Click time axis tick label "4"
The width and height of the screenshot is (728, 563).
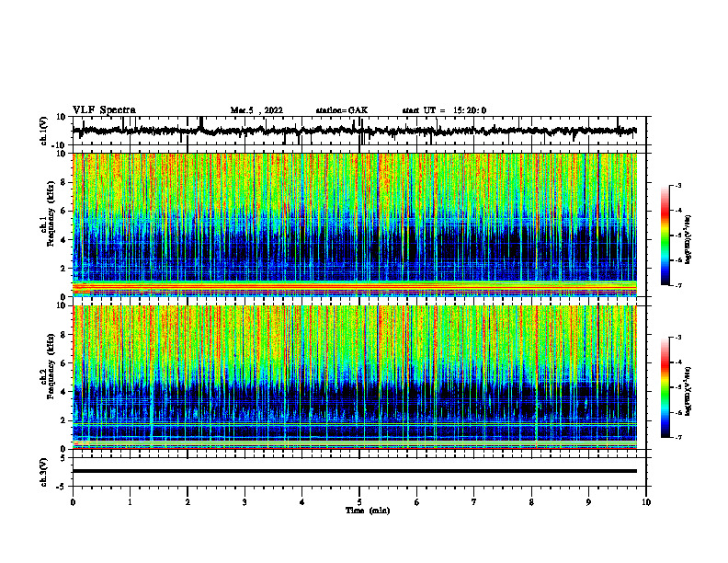[x=301, y=502]
